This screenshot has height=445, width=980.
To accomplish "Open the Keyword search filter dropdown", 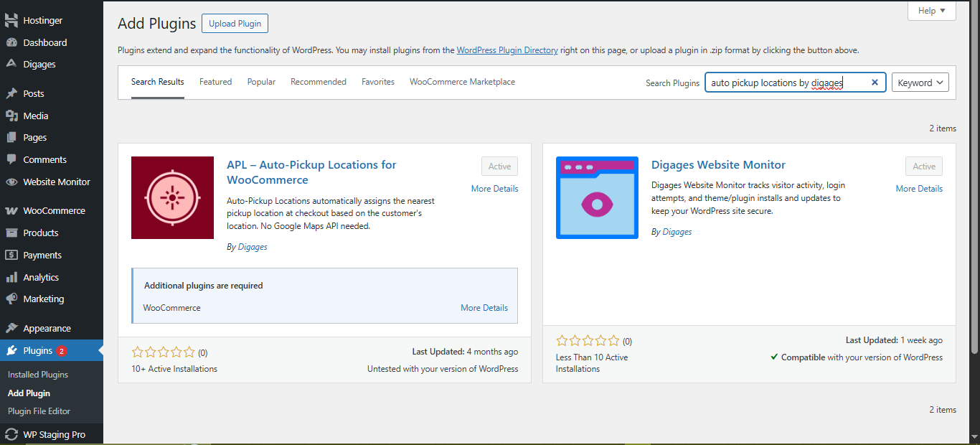I will [x=920, y=82].
